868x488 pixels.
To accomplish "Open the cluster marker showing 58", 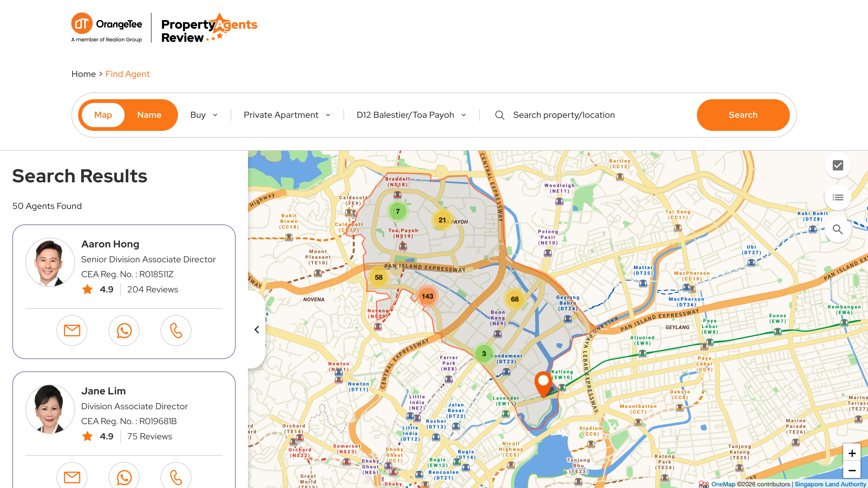I will (379, 277).
